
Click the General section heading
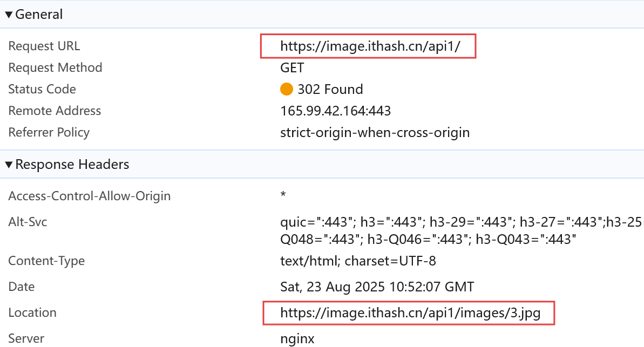coord(39,15)
